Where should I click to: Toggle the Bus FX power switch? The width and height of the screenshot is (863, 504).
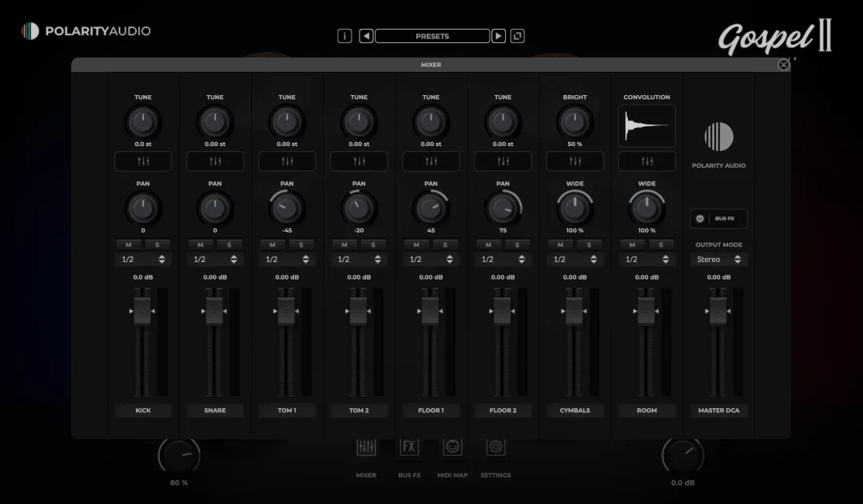coord(700,218)
